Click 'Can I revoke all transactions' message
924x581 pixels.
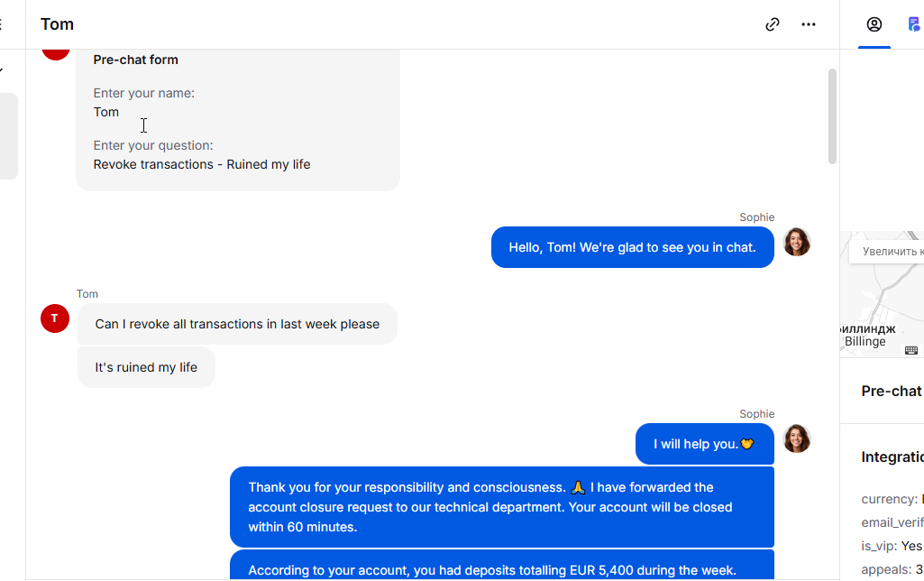pos(237,324)
